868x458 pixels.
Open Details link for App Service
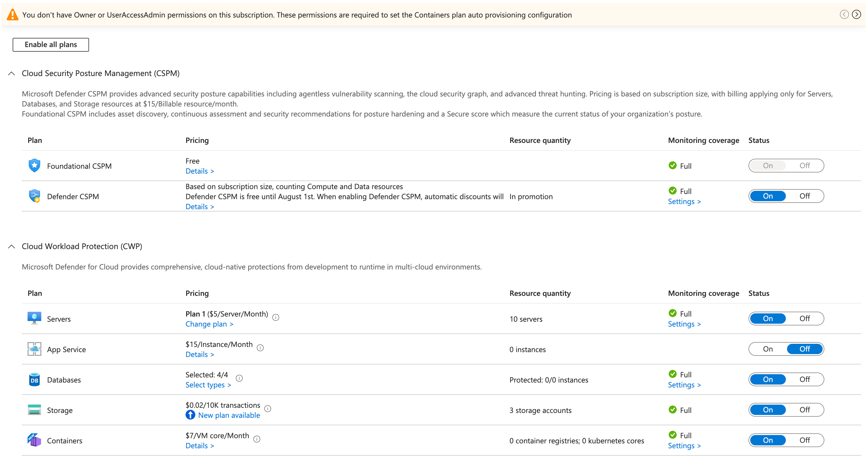click(200, 354)
